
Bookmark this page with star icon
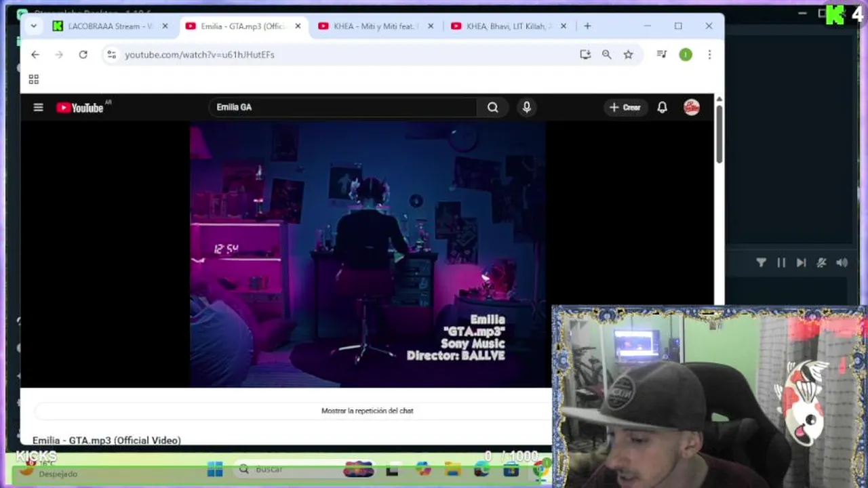[x=628, y=54]
